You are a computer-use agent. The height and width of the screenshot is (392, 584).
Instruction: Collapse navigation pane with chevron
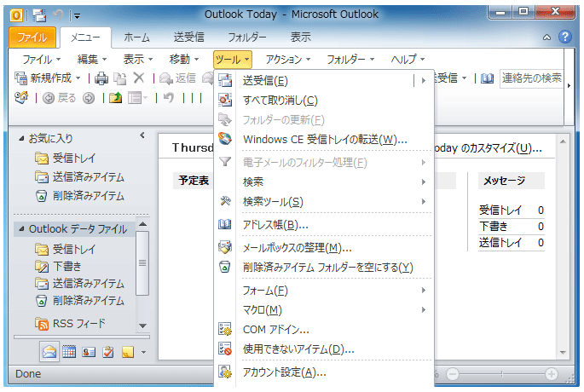tap(142, 135)
